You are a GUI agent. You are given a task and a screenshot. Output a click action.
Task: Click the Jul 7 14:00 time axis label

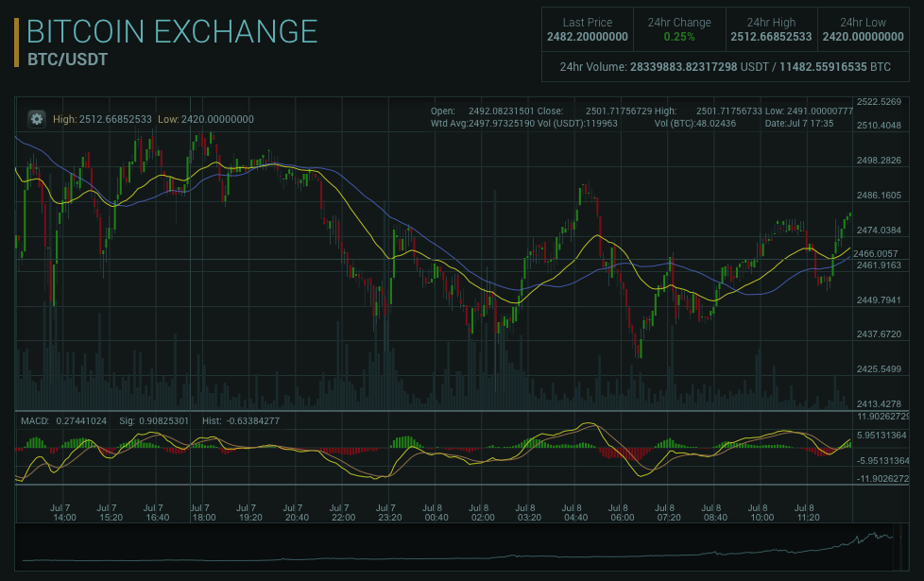coord(63,513)
